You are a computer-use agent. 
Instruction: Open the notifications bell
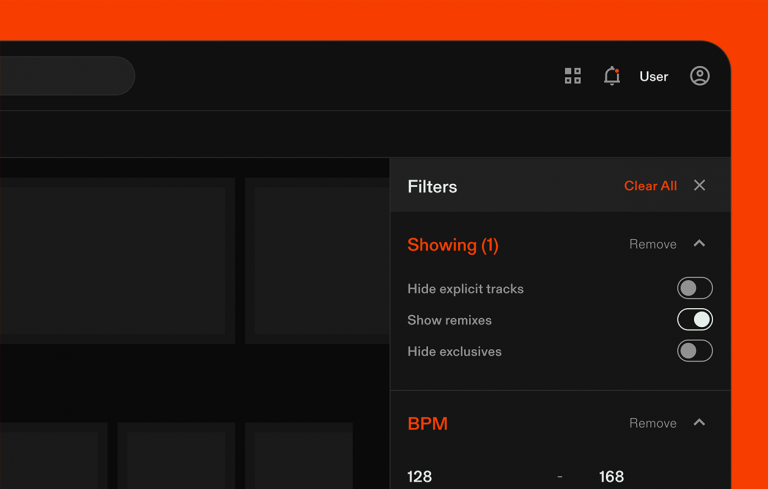612,76
